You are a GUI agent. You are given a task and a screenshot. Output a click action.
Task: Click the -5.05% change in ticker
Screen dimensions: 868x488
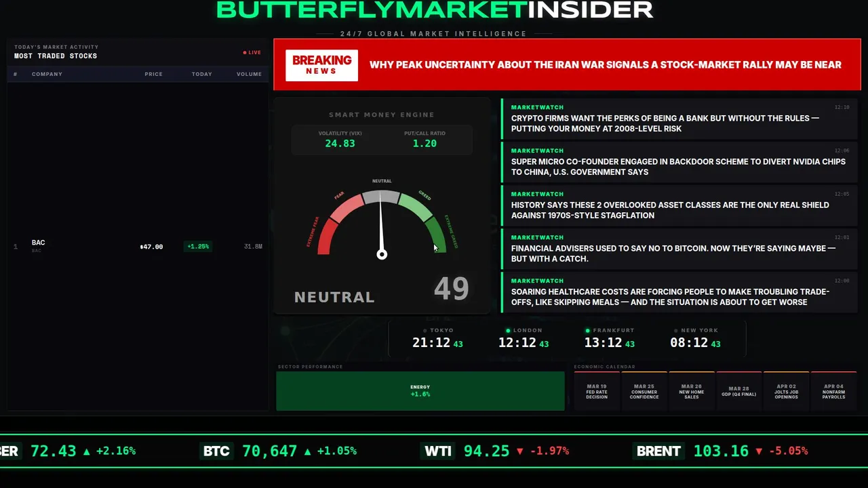pos(788,451)
